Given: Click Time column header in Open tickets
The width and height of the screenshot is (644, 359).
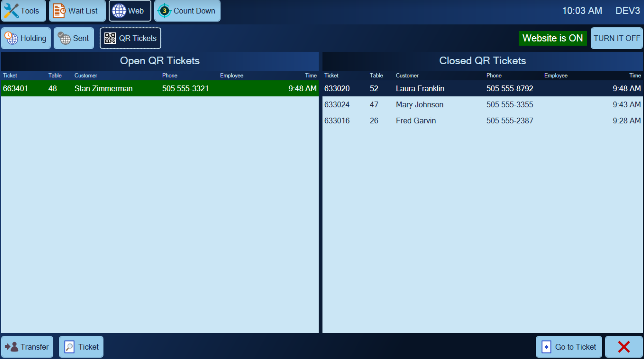Looking at the screenshot, I should (311, 75).
